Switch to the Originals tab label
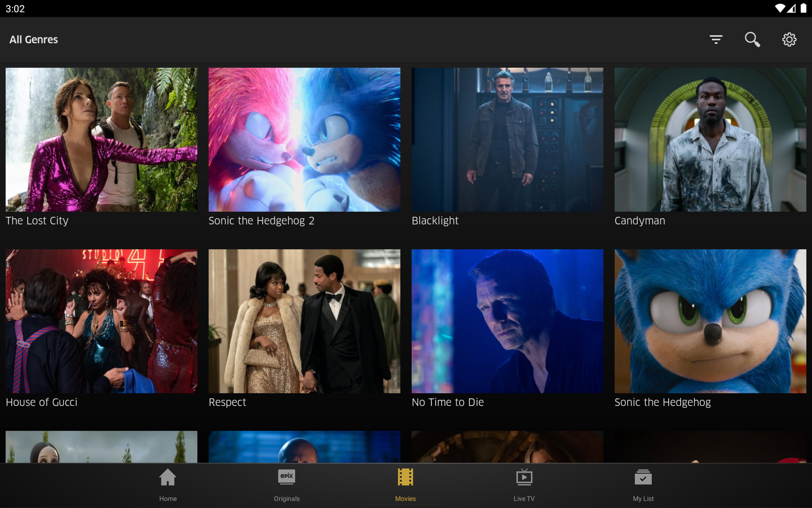The width and height of the screenshot is (812, 508). coord(287,499)
